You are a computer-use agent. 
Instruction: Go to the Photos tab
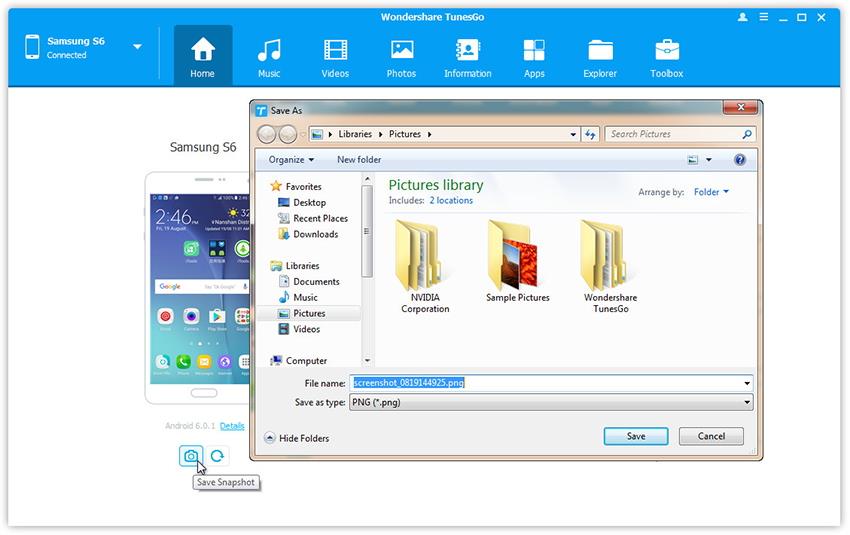coord(402,57)
